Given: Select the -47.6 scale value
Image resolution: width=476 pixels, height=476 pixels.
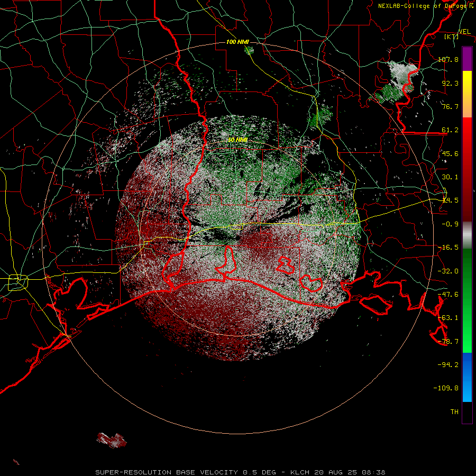Looking at the screenshot, I should [448, 295].
